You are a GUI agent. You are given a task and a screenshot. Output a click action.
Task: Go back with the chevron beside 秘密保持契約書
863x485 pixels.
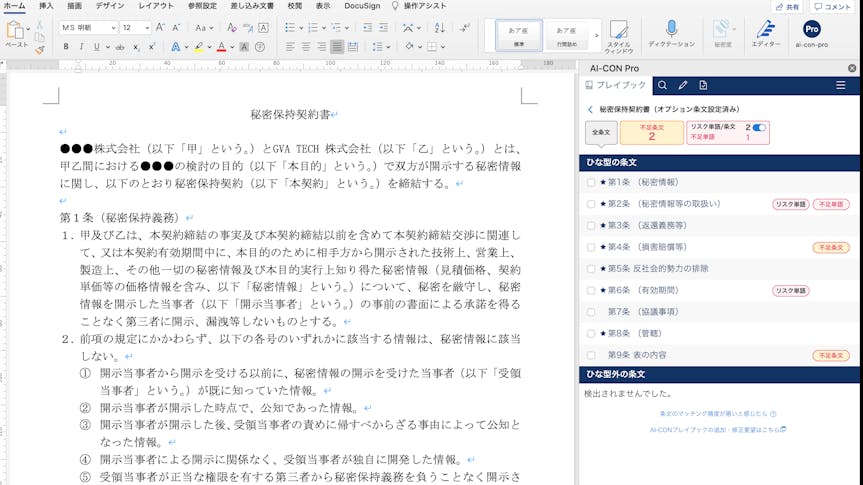tap(591, 110)
